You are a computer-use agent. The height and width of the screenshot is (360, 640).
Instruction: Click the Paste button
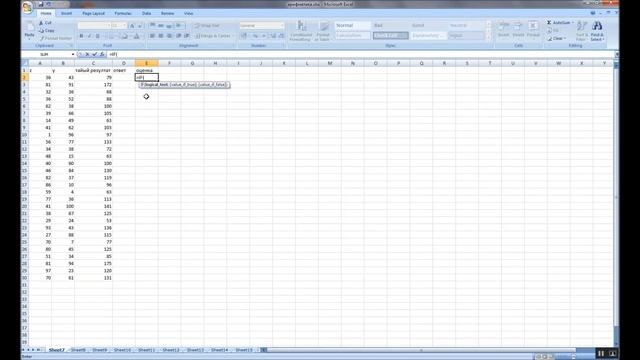[x=29, y=31]
